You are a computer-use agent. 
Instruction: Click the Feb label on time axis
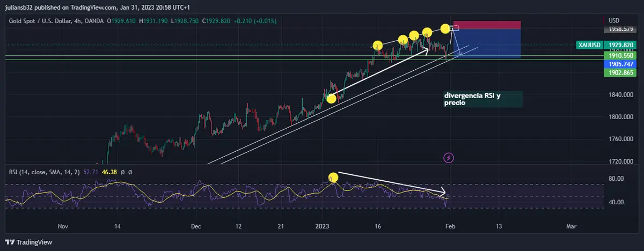451,226
